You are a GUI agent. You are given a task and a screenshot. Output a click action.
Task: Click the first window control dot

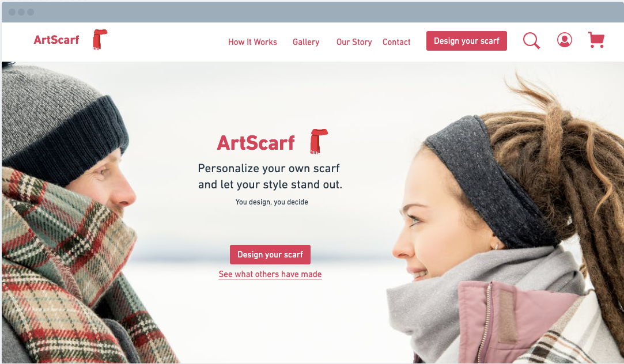coord(12,12)
